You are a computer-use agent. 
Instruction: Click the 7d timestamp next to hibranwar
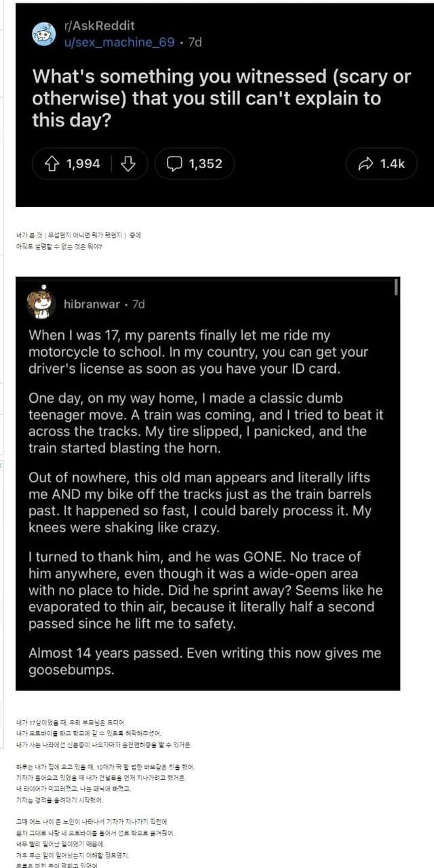tap(138, 304)
